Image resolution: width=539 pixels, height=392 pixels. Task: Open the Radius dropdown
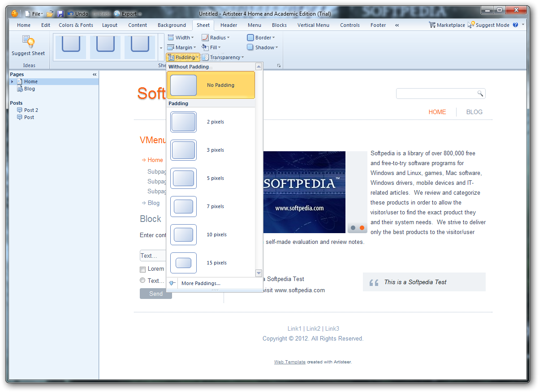[x=216, y=38]
